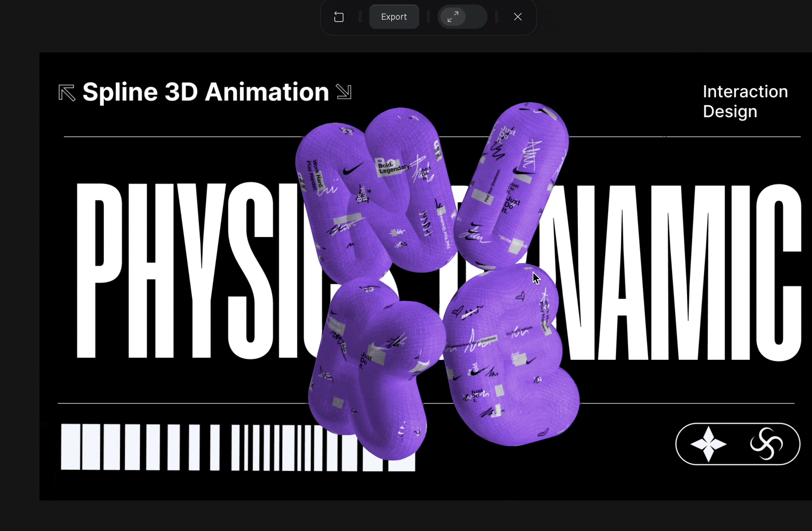Click the spiral pinwheel icon
This screenshot has height=531, width=812.
pyautogui.click(x=767, y=444)
